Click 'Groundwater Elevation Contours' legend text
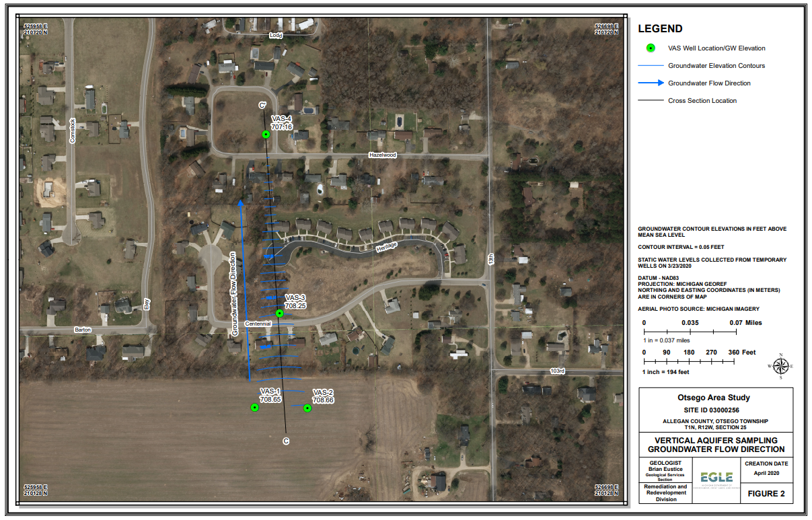 click(x=716, y=66)
